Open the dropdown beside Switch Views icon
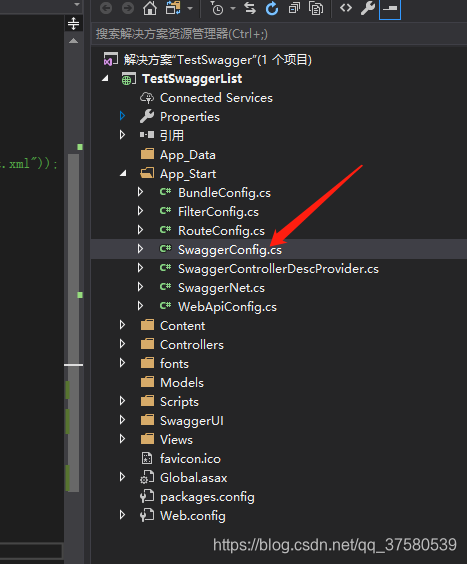Viewport: 467px width, 564px height. pos(190,8)
